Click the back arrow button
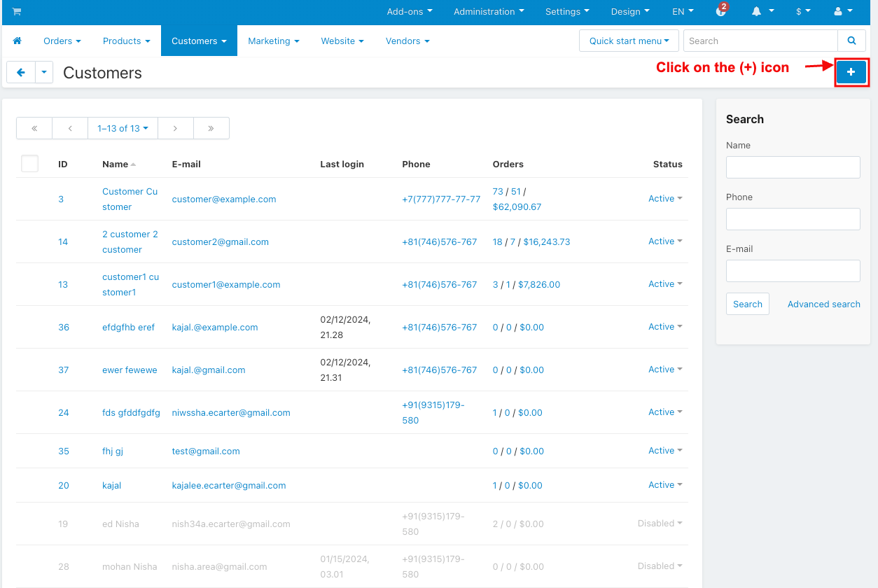This screenshot has height=588, width=878. pyautogui.click(x=21, y=72)
